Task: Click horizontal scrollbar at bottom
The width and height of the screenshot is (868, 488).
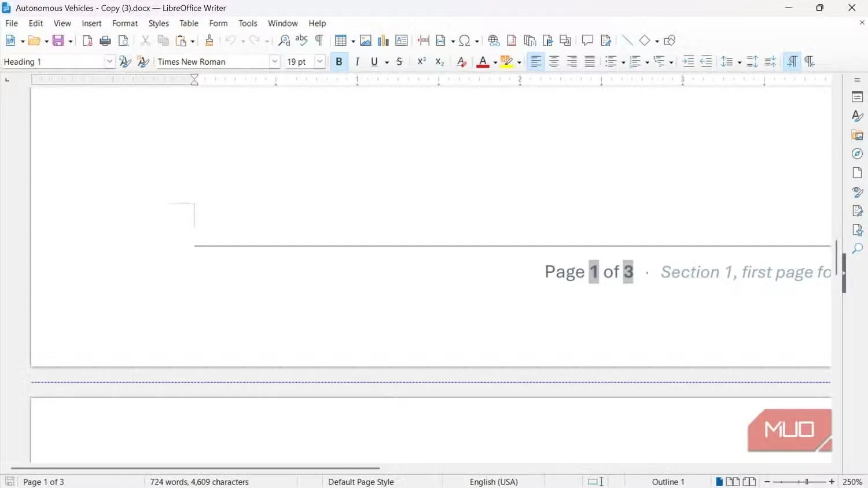Action: pyautogui.click(x=195, y=468)
